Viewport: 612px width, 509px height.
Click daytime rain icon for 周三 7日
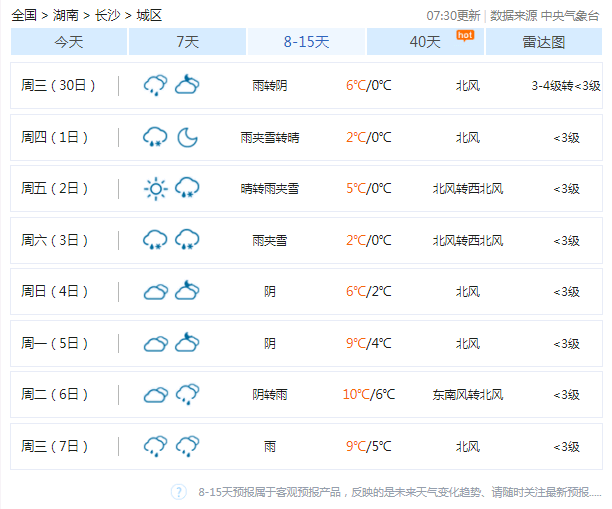click(155, 446)
